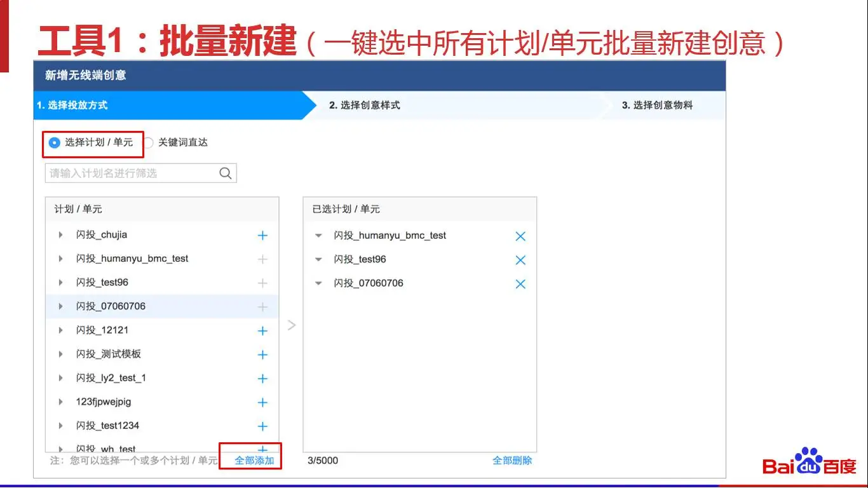The image size is (868, 488).
Task: Expand 闪投_test1234 plan arrow
Action: (61, 426)
